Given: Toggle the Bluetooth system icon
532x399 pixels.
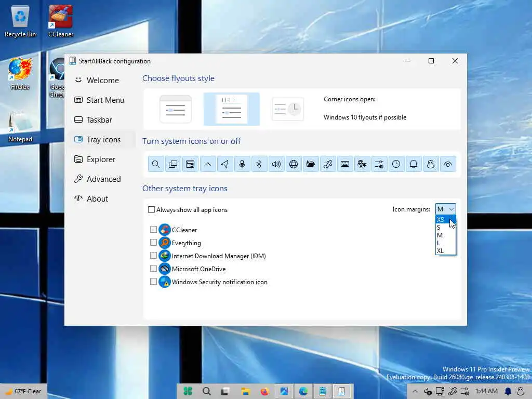Looking at the screenshot, I should click(x=259, y=164).
